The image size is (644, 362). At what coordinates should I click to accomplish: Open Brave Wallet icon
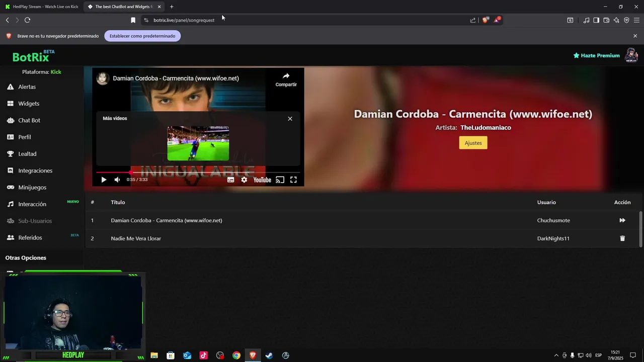click(606, 20)
